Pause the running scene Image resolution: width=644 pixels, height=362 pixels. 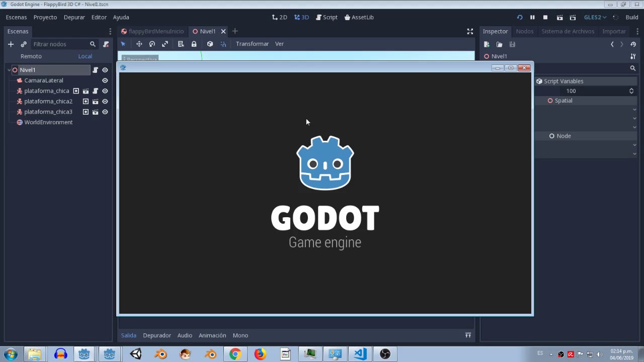pos(532,17)
